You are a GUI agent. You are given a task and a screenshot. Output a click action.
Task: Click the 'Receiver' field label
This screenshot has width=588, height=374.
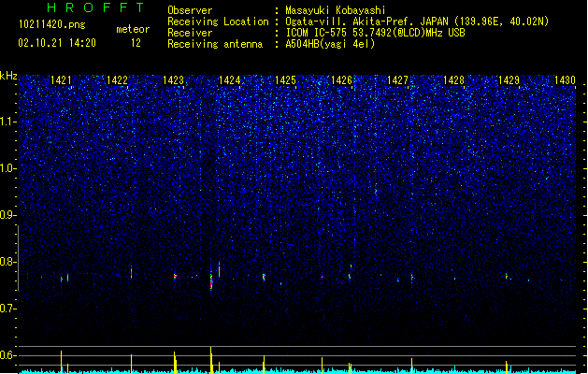coord(190,33)
